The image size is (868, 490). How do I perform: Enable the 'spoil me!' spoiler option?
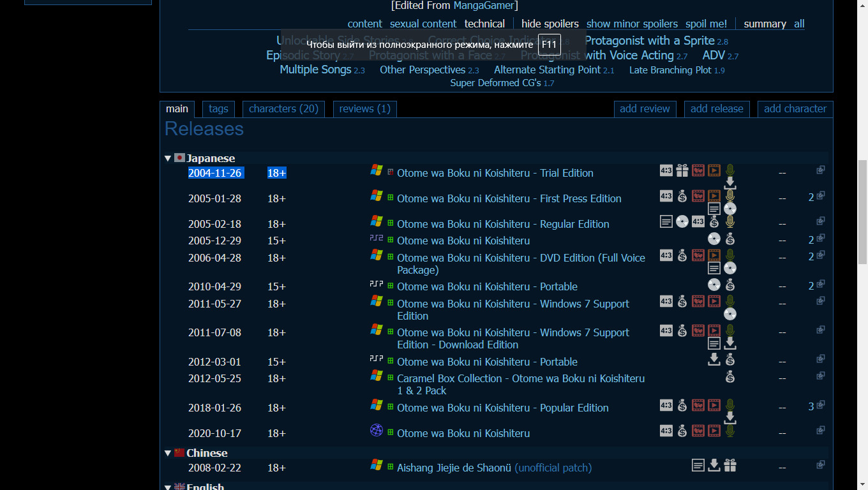point(706,24)
